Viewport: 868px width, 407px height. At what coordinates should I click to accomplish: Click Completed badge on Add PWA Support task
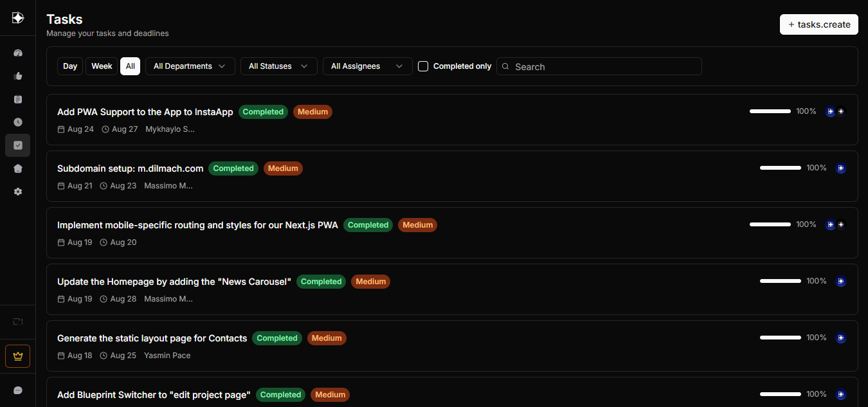pyautogui.click(x=263, y=112)
